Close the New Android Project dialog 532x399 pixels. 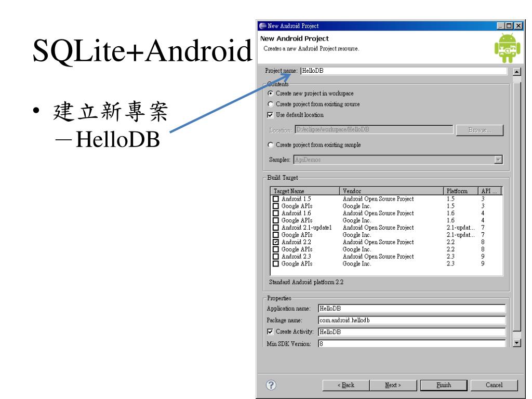tap(518, 26)
